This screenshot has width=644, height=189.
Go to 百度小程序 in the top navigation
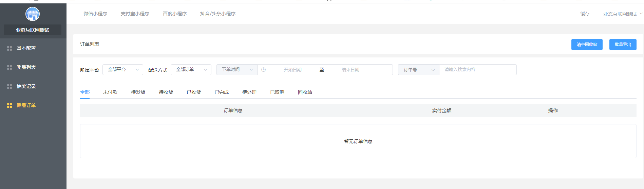[175, 14]
